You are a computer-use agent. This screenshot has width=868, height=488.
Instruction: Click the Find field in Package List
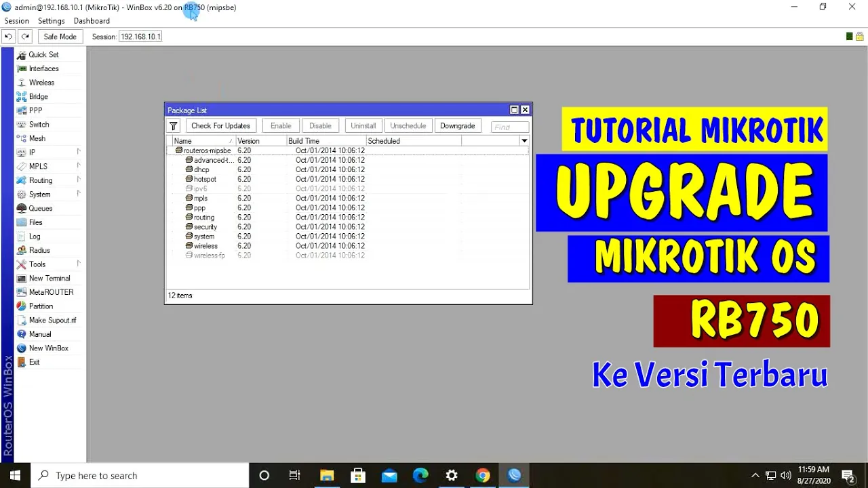click(510, 127)
